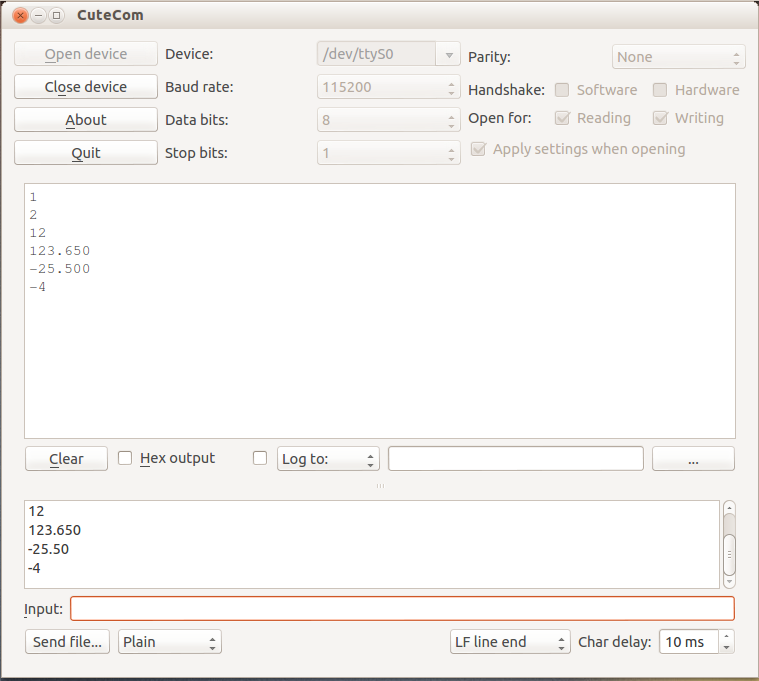The width and height of the screenshot is (759, 681).
Task: Enable the logging checkbox beside Log to
Action: point(260,458)
